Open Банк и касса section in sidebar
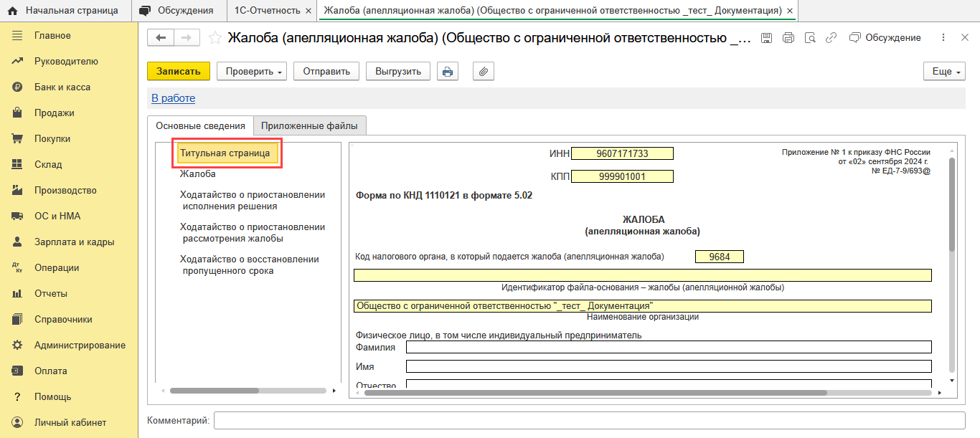 [62, 87]
